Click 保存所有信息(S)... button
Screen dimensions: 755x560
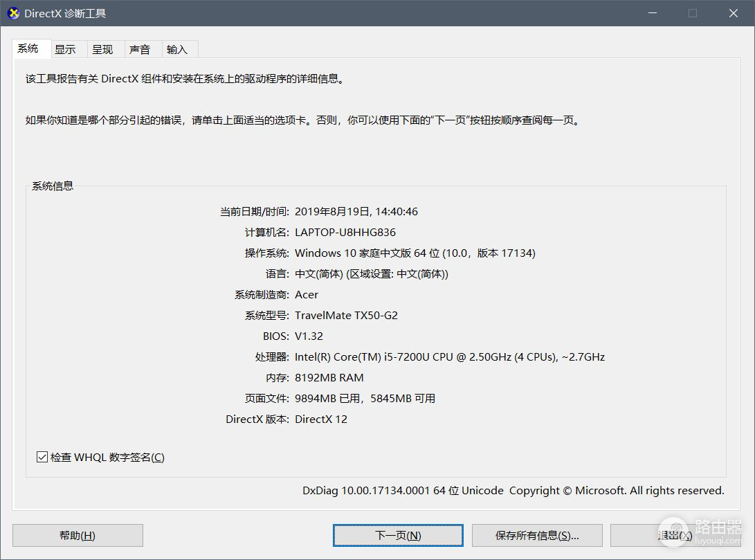(x=537, y=535)
